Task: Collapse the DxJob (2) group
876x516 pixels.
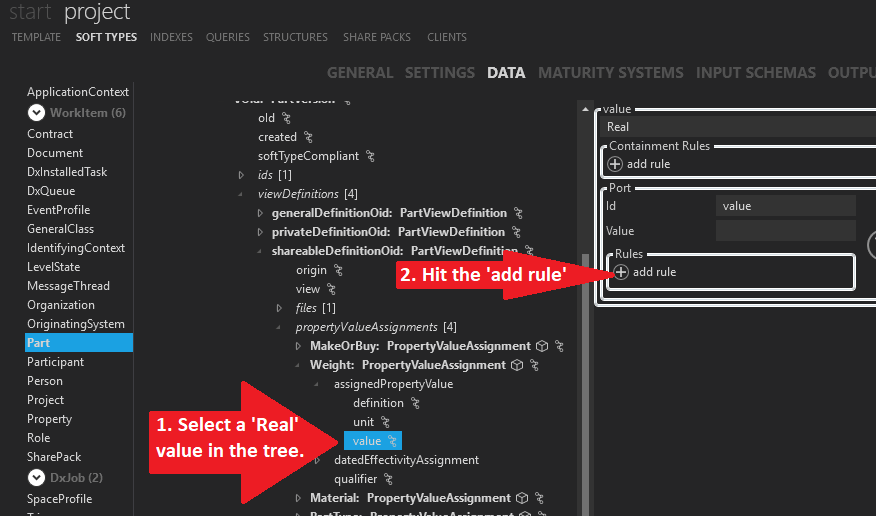Action: (x=36, y=477)
